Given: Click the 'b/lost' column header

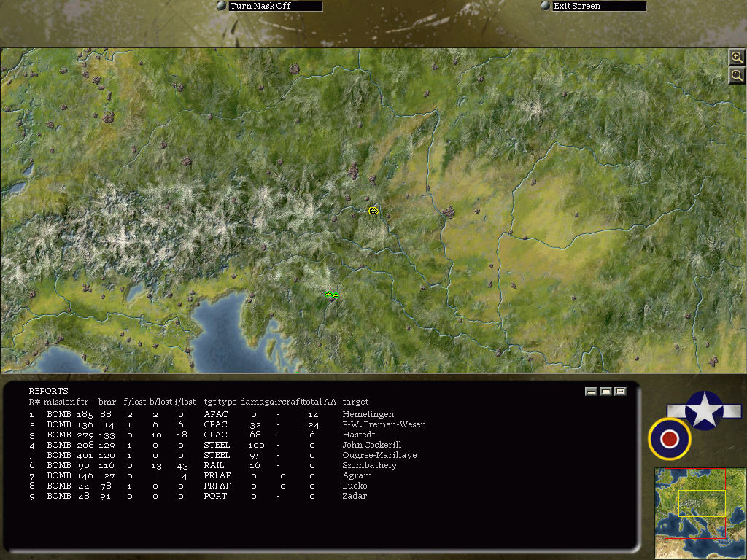Looking at the screenshot, I should tap(160, 402).
